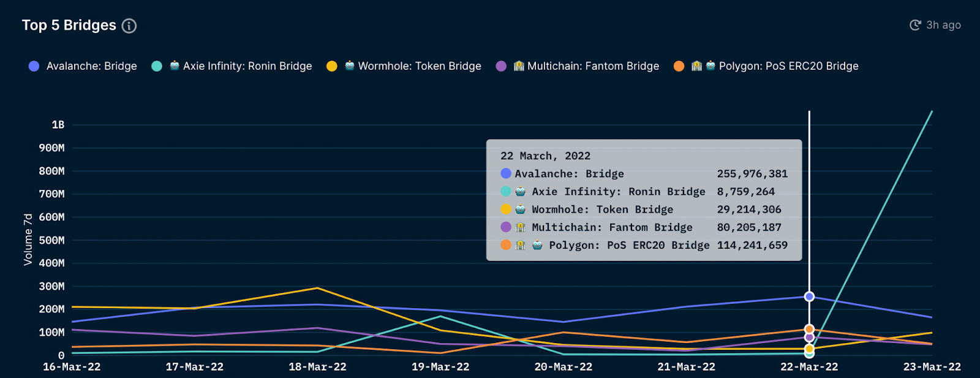Click the building icon in the Polygon legend entry
This screenshot has height=378, width=980.
click(696, 66)
